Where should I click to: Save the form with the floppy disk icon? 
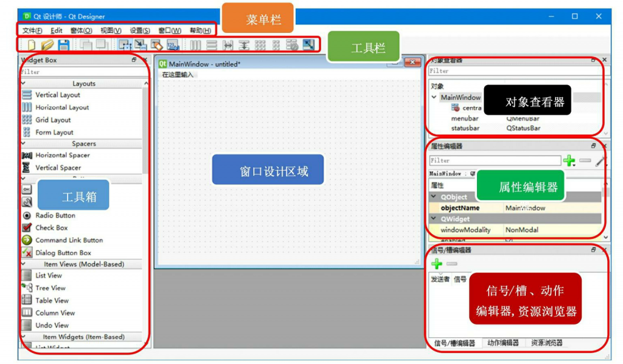click(x=63, y=45)
